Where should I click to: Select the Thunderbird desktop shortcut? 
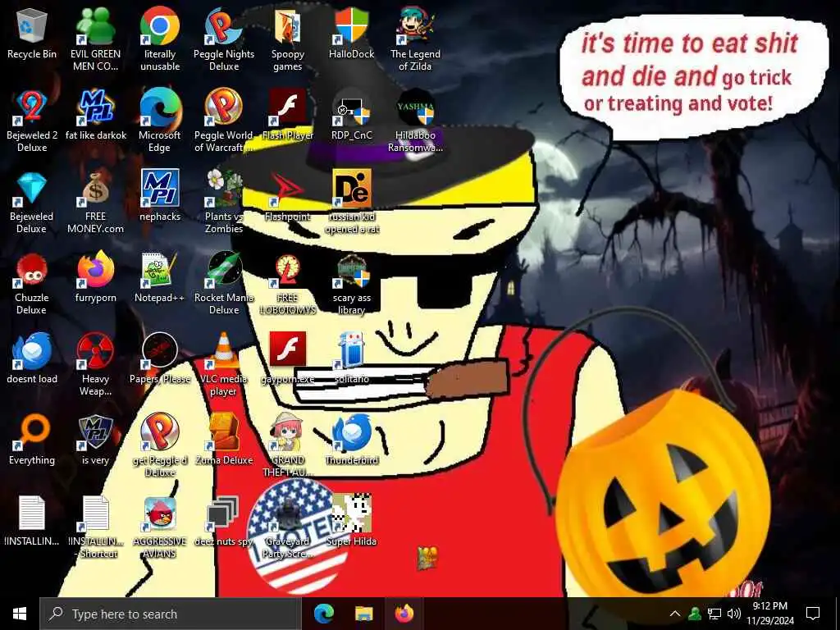pos(351,431)
